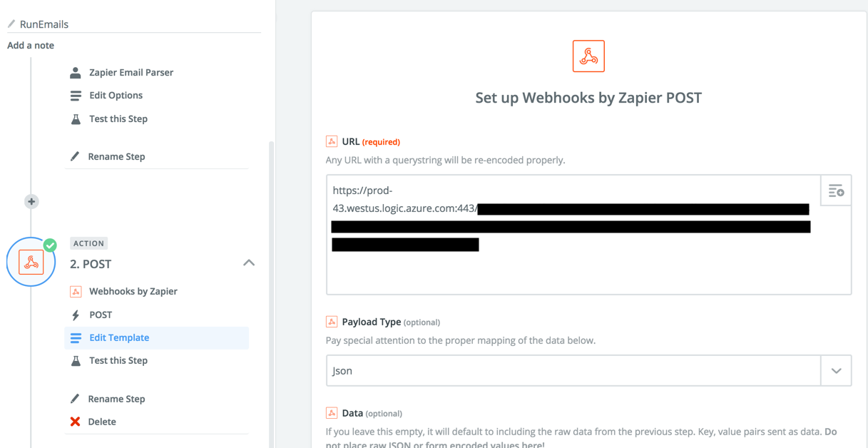Open Edit Options in step 1
868x448 pixels.
point(116,96)
